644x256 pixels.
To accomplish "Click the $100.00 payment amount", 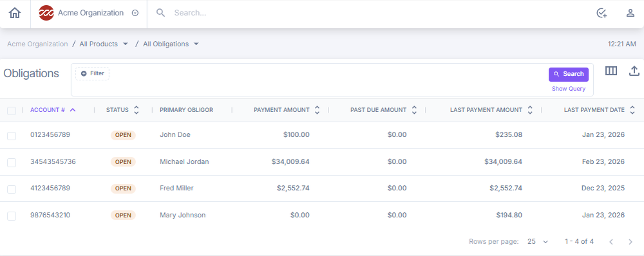I will [x=296, y=134].
